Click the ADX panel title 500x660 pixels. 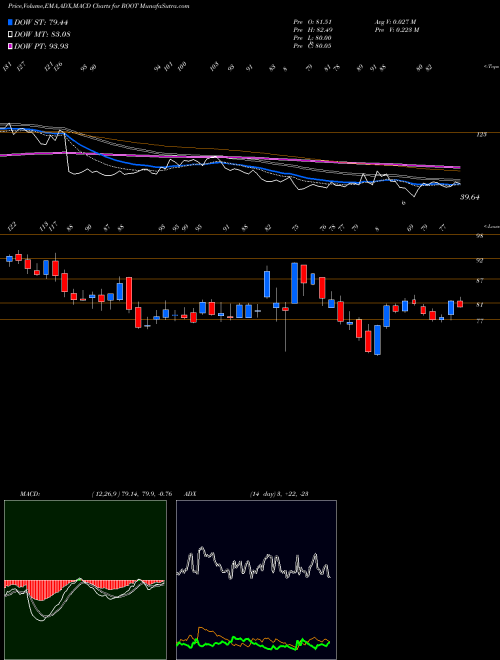pyautogui.click(x=190, y=494)
